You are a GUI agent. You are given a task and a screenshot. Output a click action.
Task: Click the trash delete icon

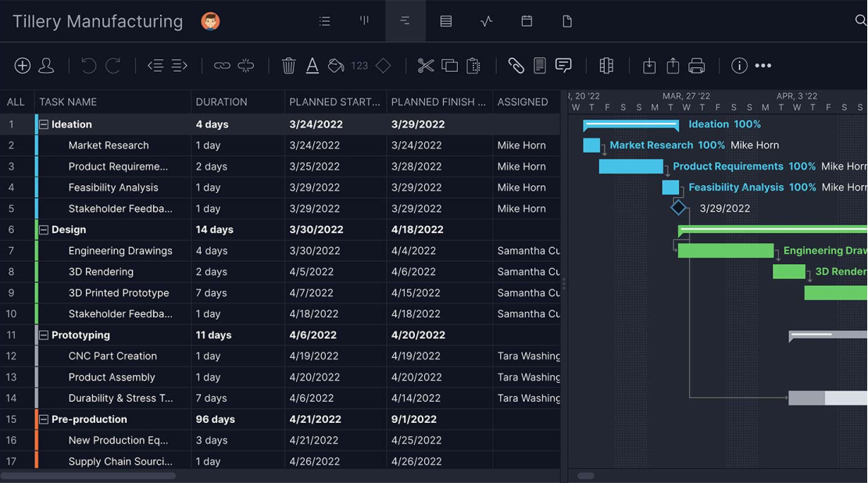[x=288, y=66]
